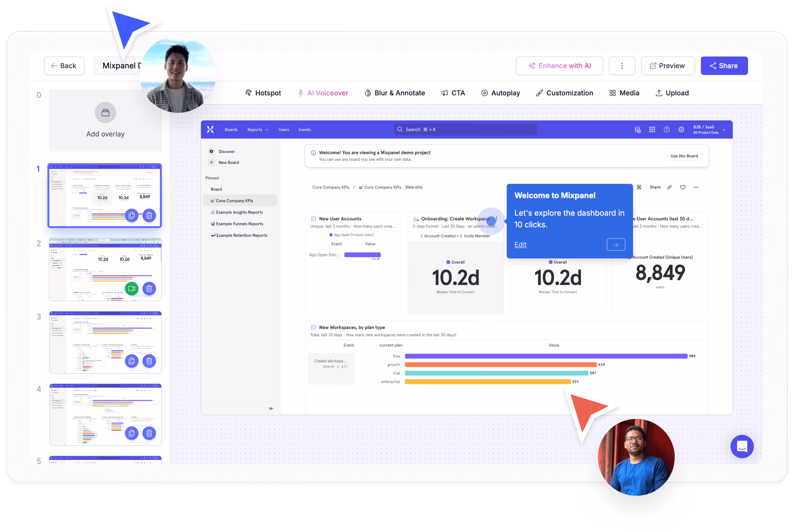Open the Reports dropdown in the Mixpanel nav

pos(257,129)
